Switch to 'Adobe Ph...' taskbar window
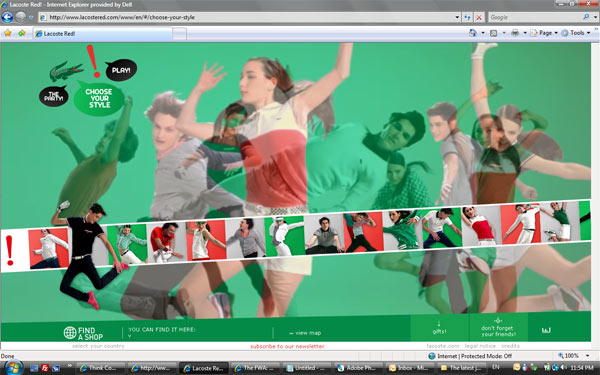This screenshot has height=375, width=600. click(x=359, y=368)
